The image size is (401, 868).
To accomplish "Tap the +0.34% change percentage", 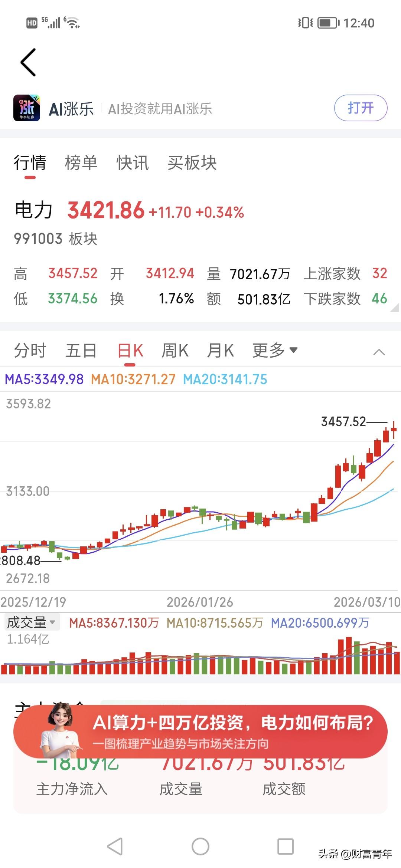I will pyautogui.click(x=220, y=212).
